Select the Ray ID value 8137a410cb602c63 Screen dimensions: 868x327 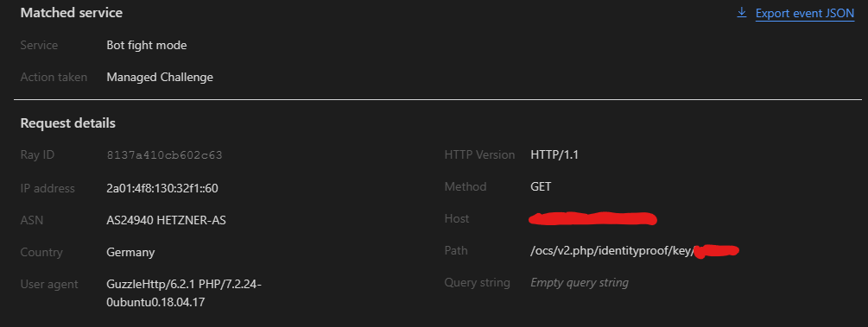[164, 155]
